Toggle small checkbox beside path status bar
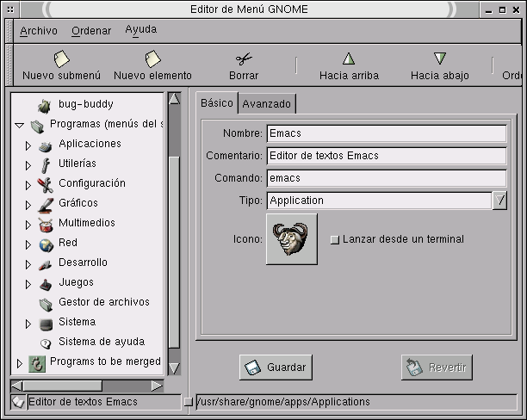This screenshot has height=420, width=527. coord(189,402)
